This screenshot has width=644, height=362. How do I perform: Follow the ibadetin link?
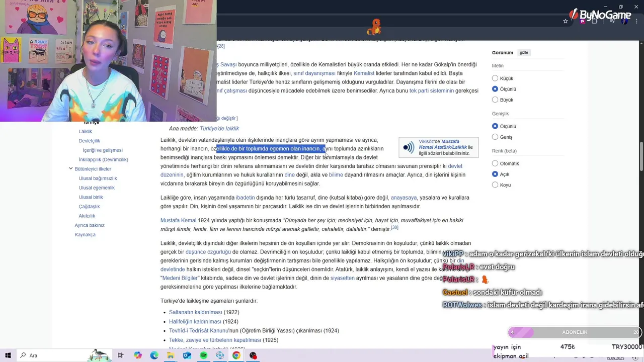tap(246, 198)
